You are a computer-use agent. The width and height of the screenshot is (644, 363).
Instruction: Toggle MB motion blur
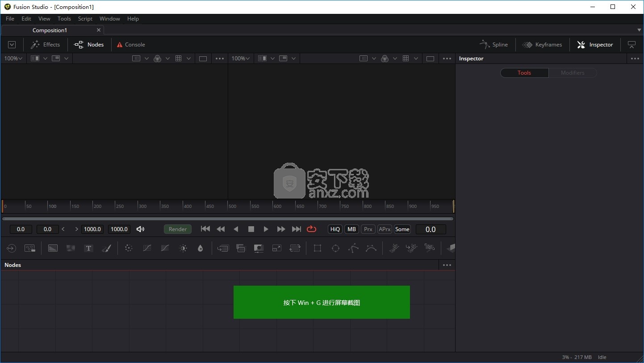352,229
